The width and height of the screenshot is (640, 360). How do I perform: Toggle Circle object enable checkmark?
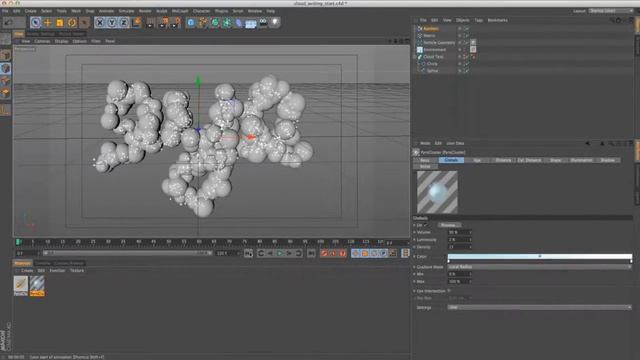(x=467, y=64)
